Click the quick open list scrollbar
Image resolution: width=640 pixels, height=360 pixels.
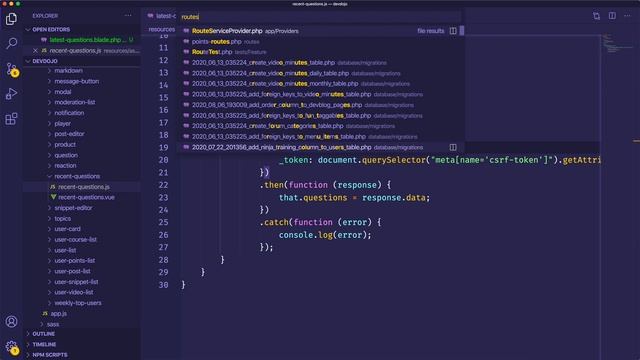(462, 31)
